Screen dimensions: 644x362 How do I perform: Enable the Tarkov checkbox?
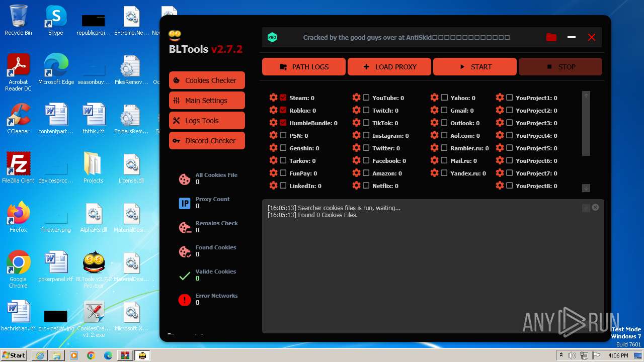click(283, 160)
